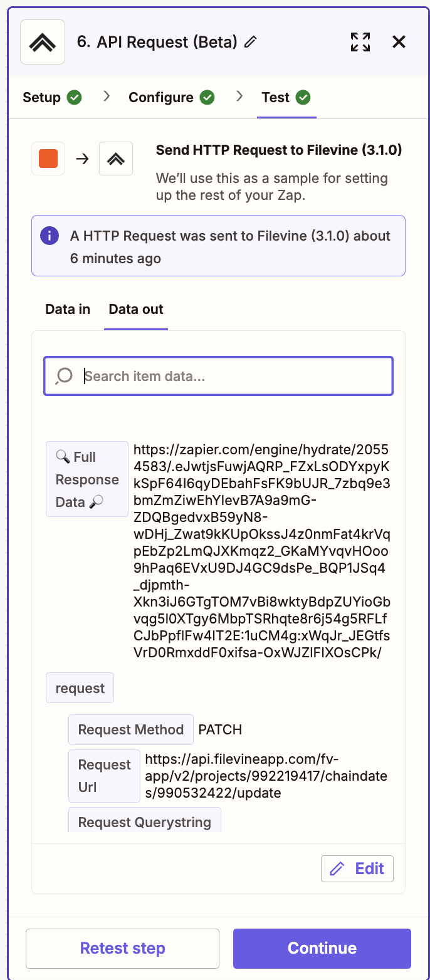Close the API Request step panel

399,42
